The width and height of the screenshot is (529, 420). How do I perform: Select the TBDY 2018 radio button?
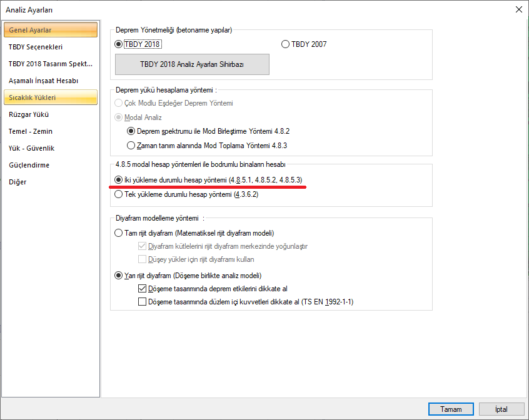(x=119, y=44)
